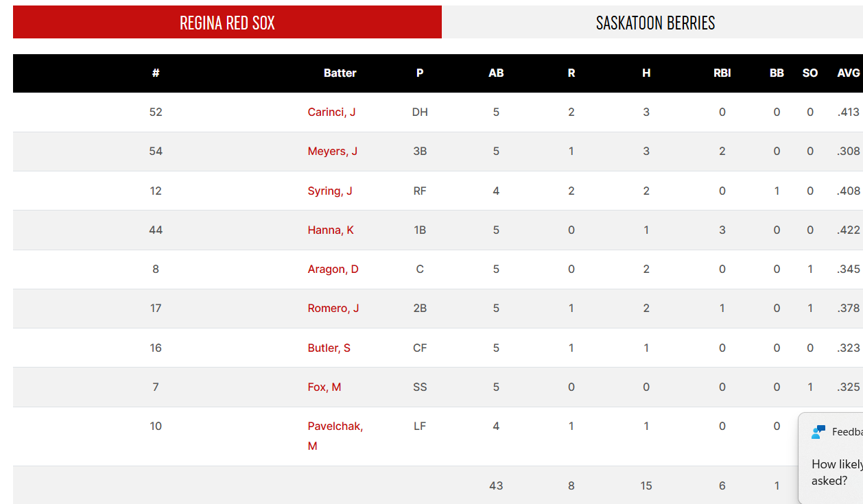Open Carinci, J player link
Image resolution: width=863 pixels, height=504 pixels.
(331, 112)
